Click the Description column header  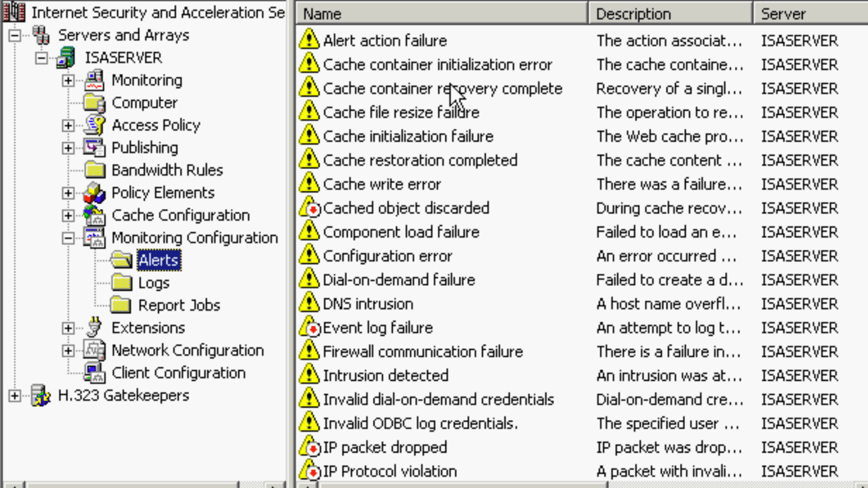[x=670, y=13]
